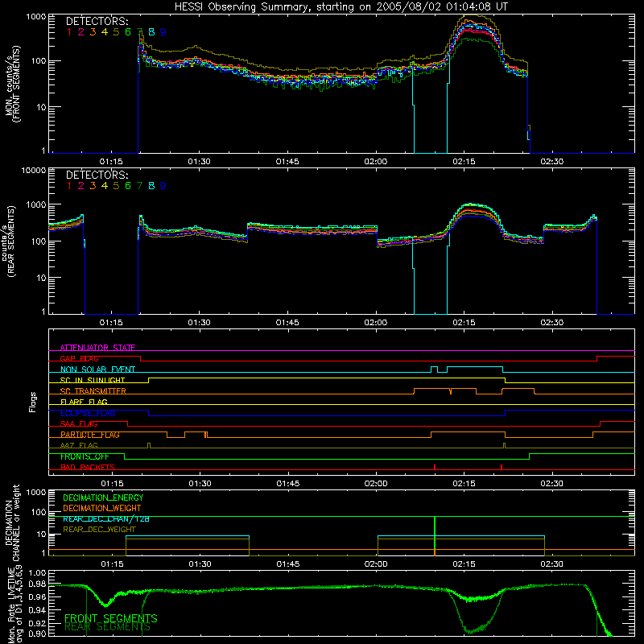
Task: Select the ATTENUATOR_STATE flag label
Action: coord(97,348)
